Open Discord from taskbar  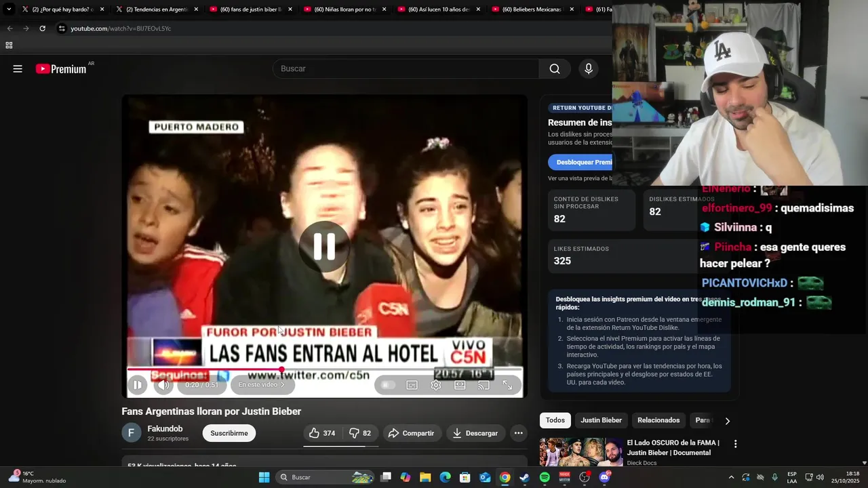pos(604,477)
